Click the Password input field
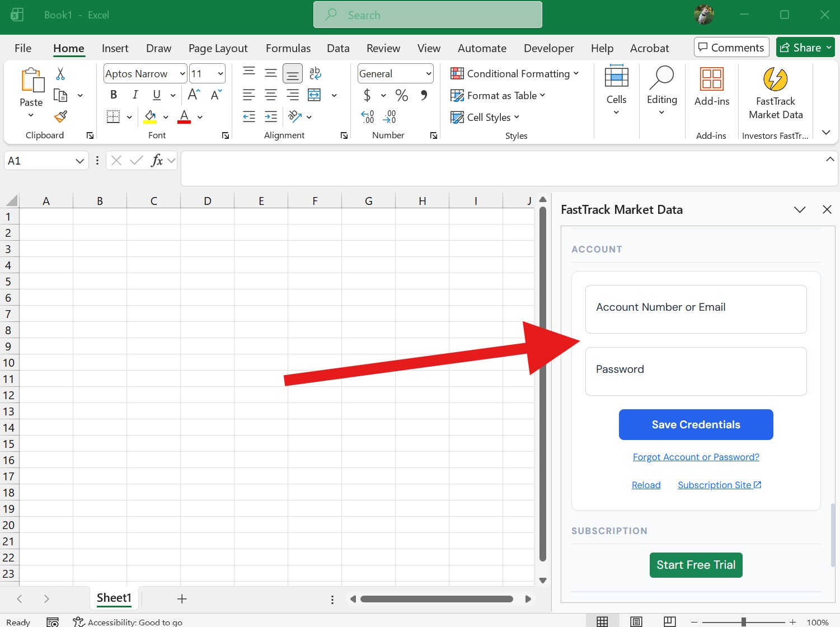The width and height of the screenshot is (840, 627). tap(696, 371)
